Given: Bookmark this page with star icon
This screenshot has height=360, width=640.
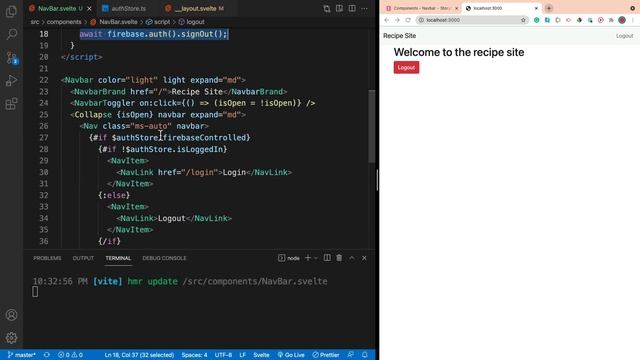Looking at the screenshot, I should [x=523, y=20].
